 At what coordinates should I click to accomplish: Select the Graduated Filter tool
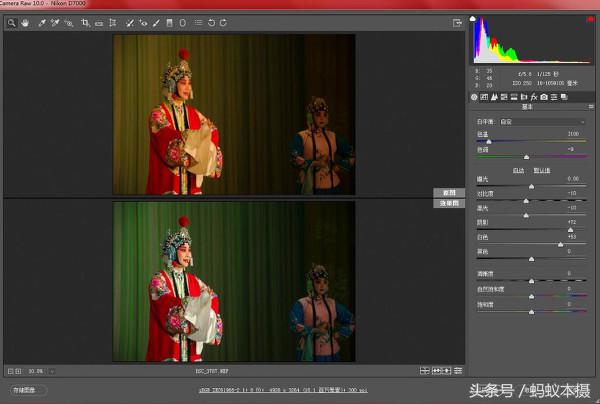click(170, 23)
